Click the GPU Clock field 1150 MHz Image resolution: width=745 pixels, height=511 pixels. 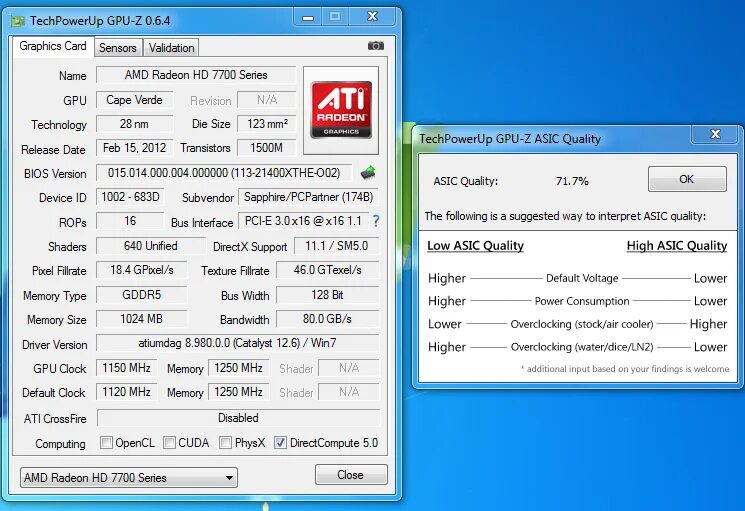[x=126, y=368]
